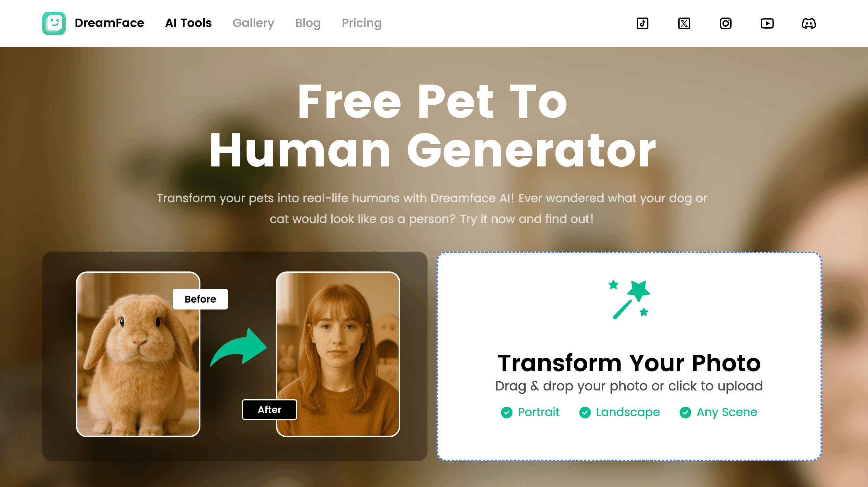Click the Transform Your Photo heading
Image resolution: width=868 pixels, height=487 pixels.
(629, 363)
